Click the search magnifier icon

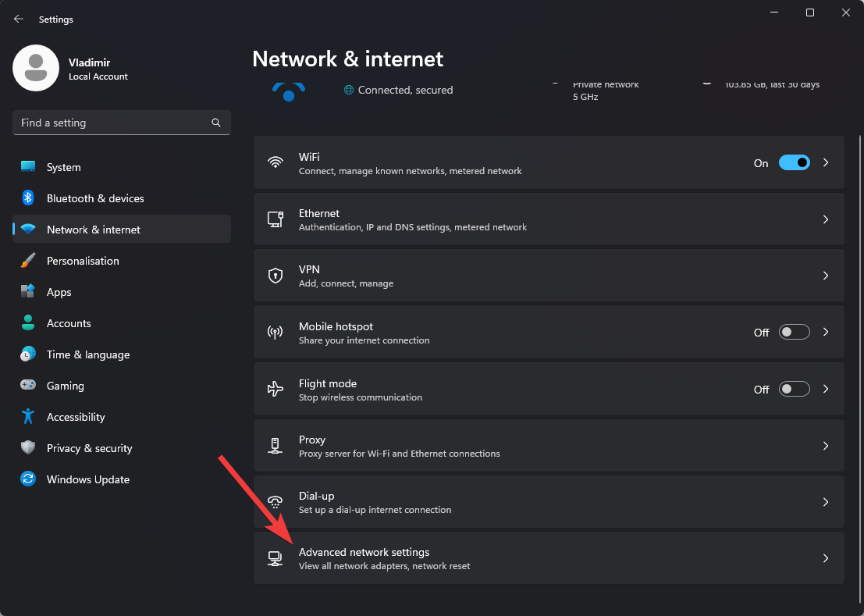pyautogui.click(x=216, y=123)
